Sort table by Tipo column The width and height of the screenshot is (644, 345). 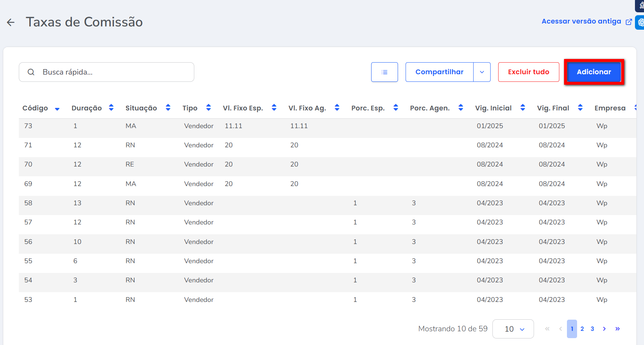click(208, 108)
